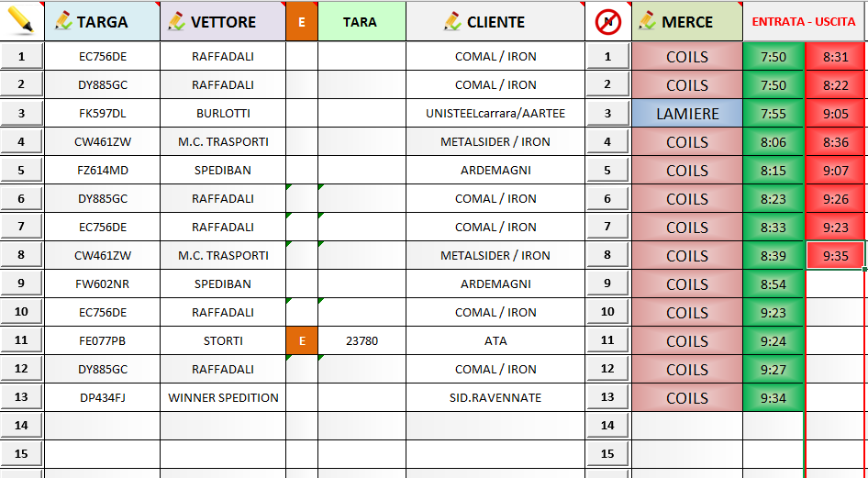
Task: Click the red prohibited N icon
Action: click(x=607, y=22)
